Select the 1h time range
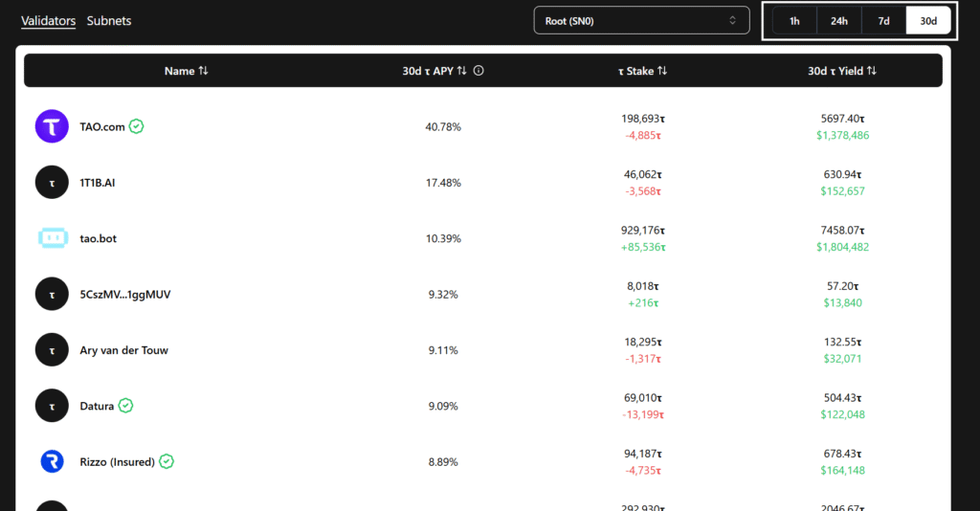This screenshot has width=980, height=511. [x=794, y=21]
